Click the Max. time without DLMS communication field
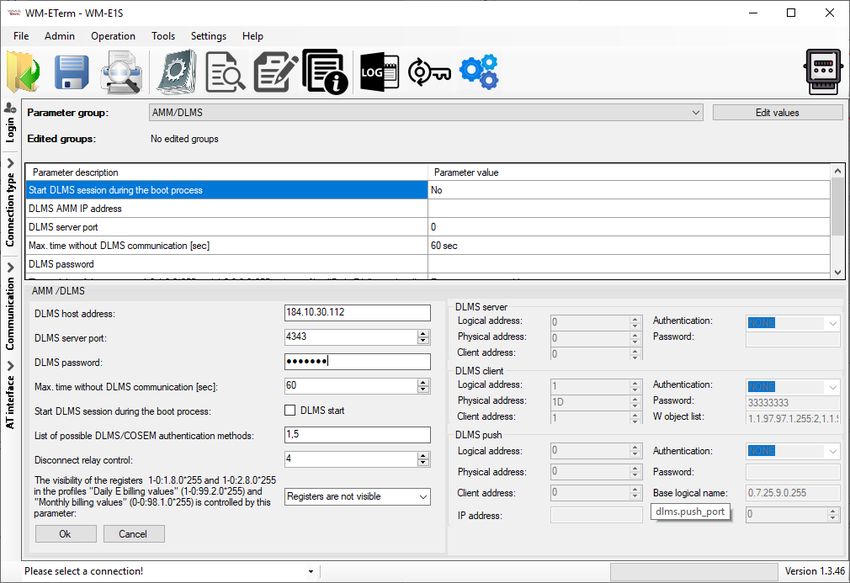This screenshot has width=850, height=583. [351, 386]
